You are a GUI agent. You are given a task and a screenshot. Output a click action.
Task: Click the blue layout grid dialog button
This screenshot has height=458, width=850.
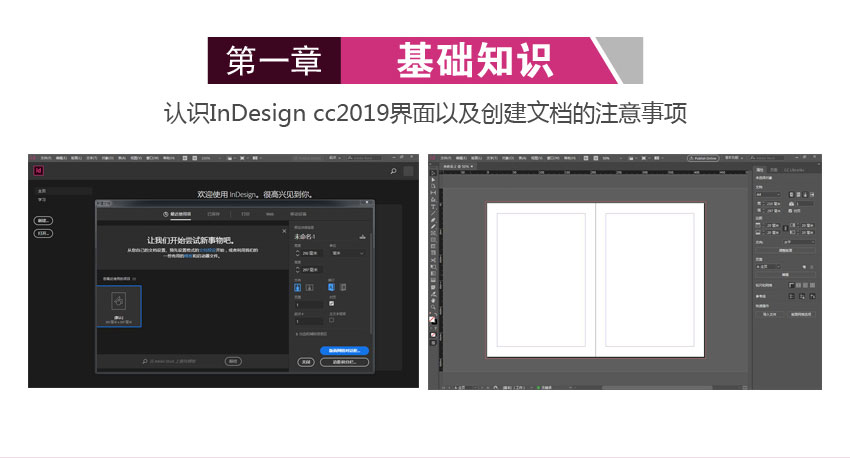tap(344, 351)
